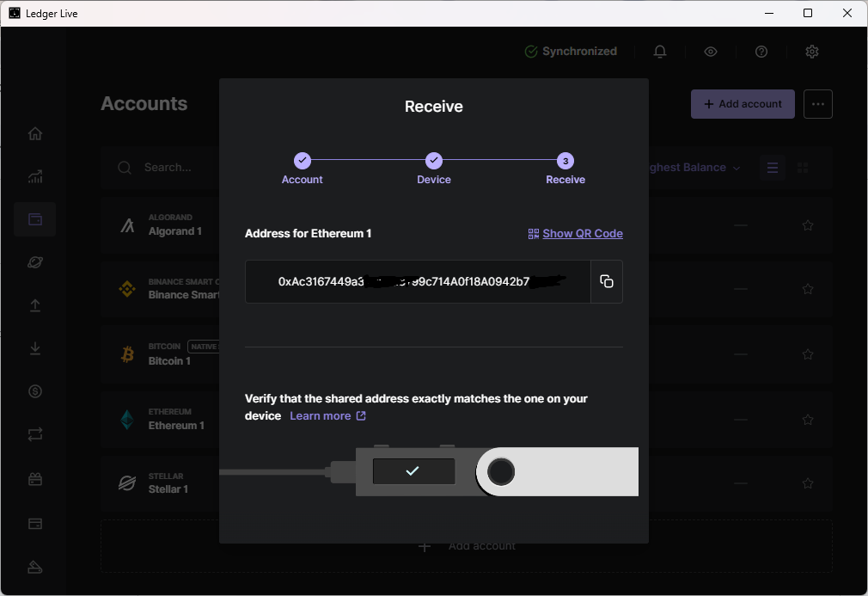Open the Card icon in sidebar

point(35,524)
